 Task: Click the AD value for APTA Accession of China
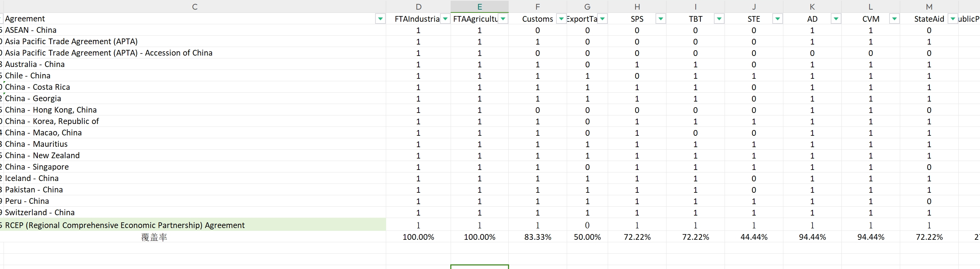812,53
